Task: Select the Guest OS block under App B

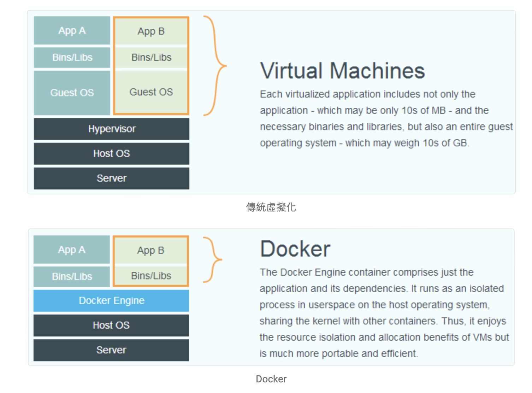Action: 151,92
